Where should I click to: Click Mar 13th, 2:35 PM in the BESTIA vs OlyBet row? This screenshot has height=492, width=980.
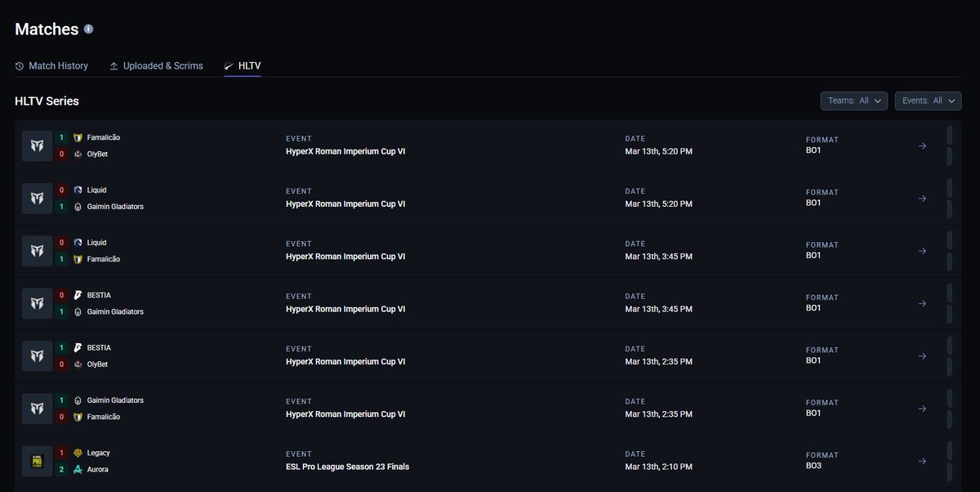click(x=658, y=361)
